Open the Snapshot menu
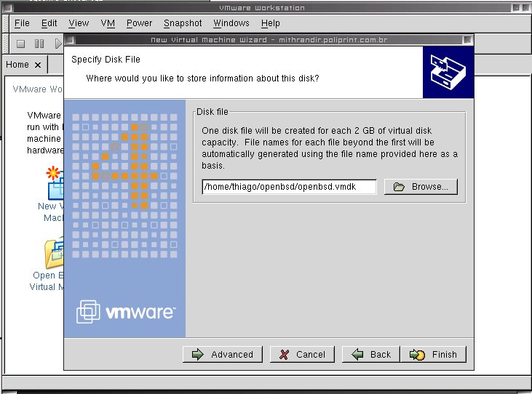Screen dimensions: 532x394 [183, 23]
